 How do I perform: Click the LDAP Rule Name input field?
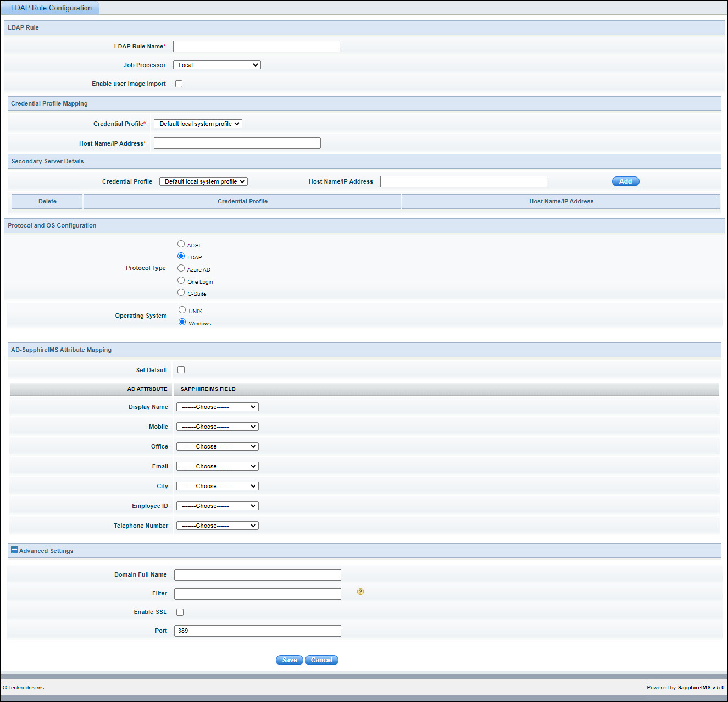click(x=257, y=47)
